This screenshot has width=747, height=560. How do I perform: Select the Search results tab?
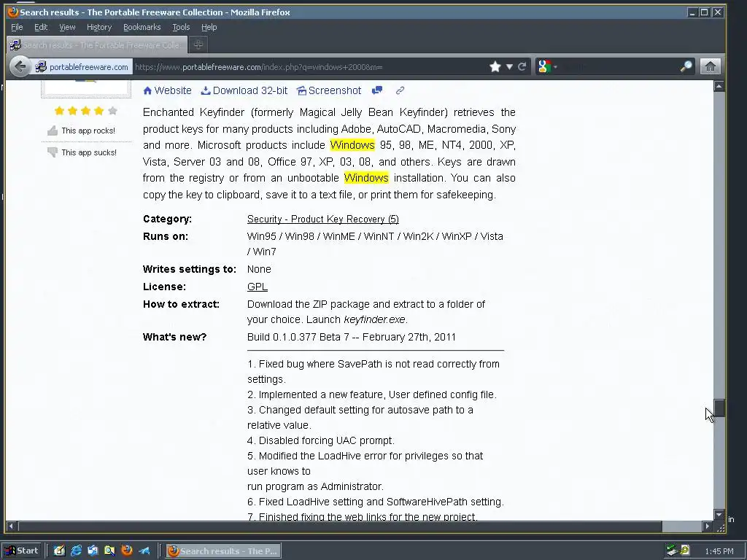pyautogui.click(x=97, y=45)
